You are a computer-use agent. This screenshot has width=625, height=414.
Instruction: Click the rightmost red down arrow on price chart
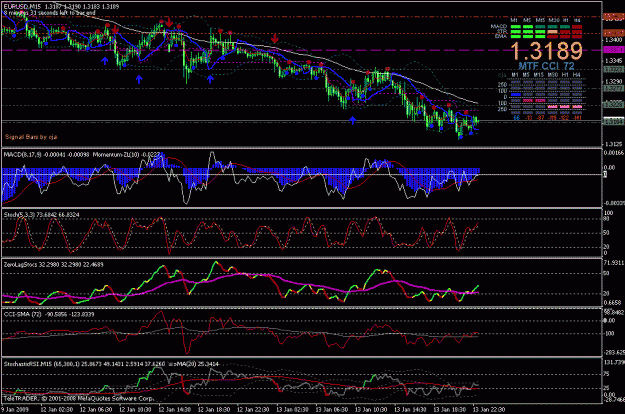point(275,39)
